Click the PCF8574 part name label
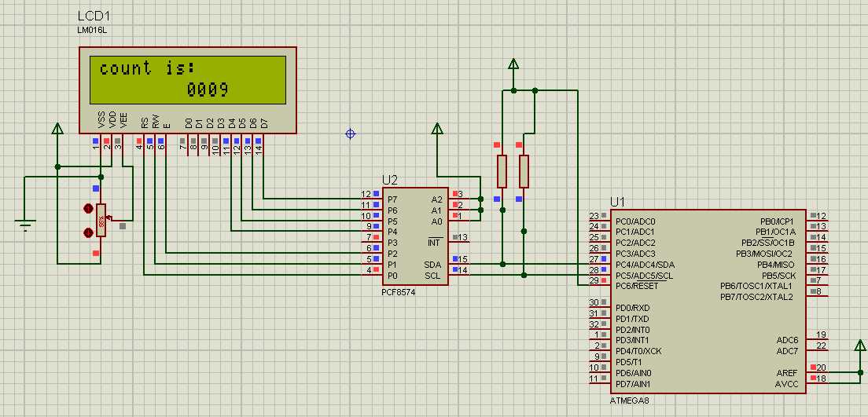The width and height of the screenshot is (868, 417). (x=399, y=293)
